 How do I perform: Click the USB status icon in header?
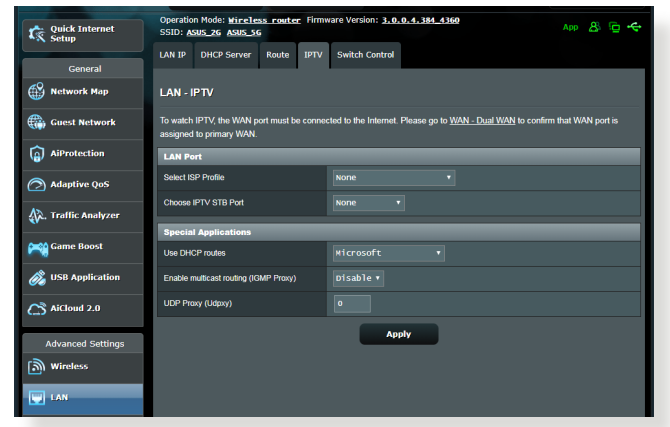(x=633, y=27)
